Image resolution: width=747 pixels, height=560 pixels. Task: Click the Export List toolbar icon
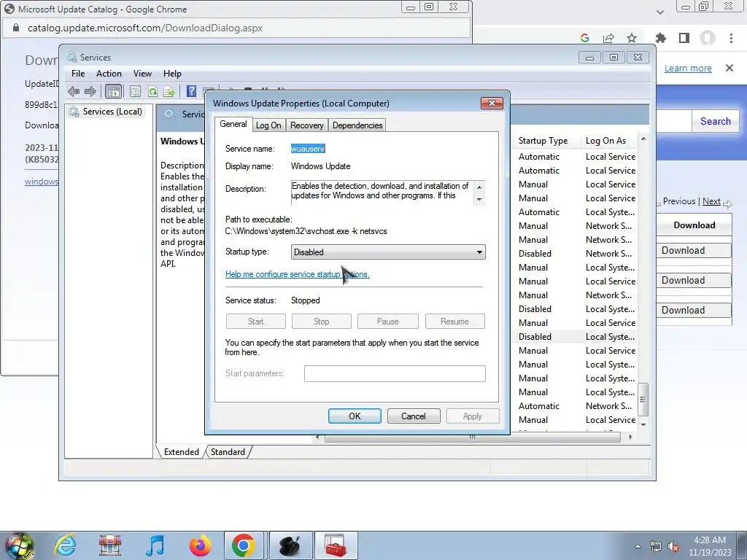pyautogui.click(x=169, y=91)
